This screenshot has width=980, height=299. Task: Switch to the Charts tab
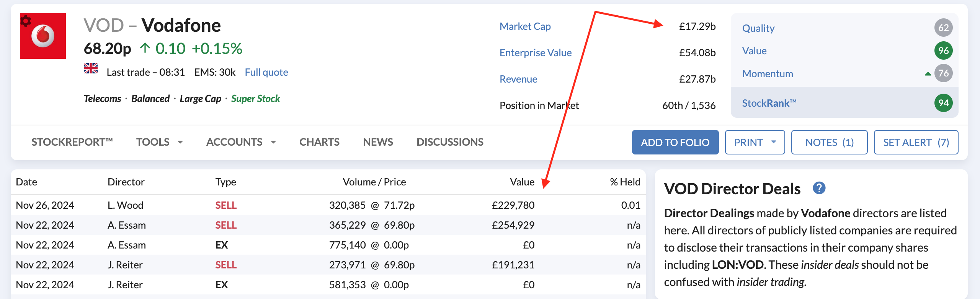(x=319, y=142)
